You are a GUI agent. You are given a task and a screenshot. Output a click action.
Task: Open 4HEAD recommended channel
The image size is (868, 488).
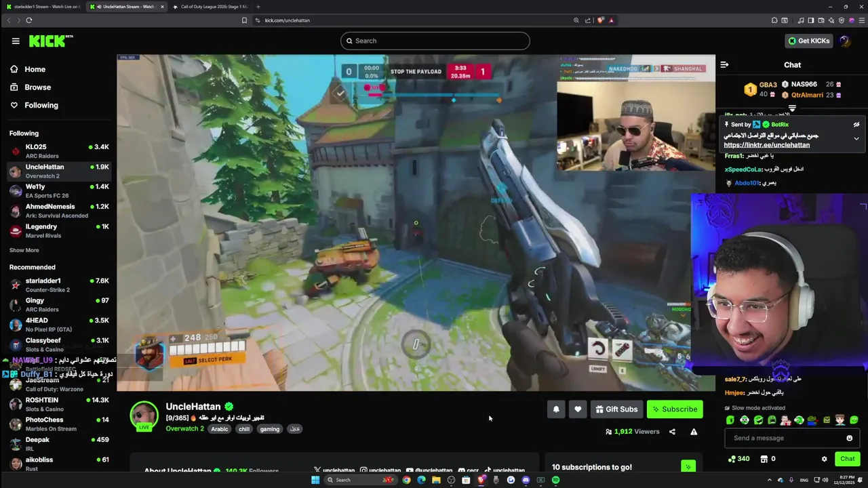[x=59, y=325]
